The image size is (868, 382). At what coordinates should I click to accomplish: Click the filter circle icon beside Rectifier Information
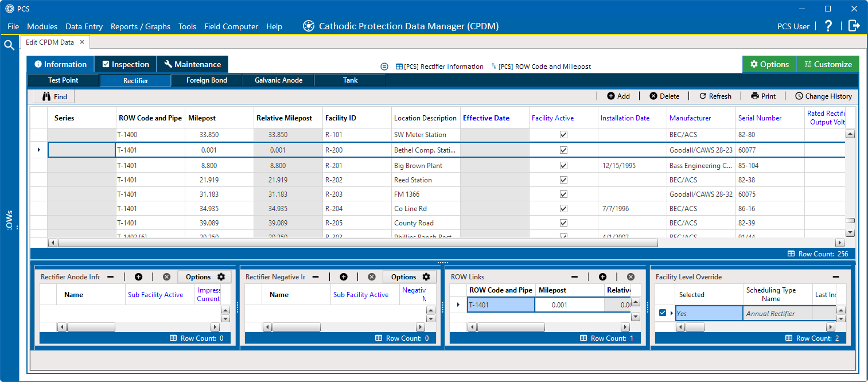(x=384, y=67)
